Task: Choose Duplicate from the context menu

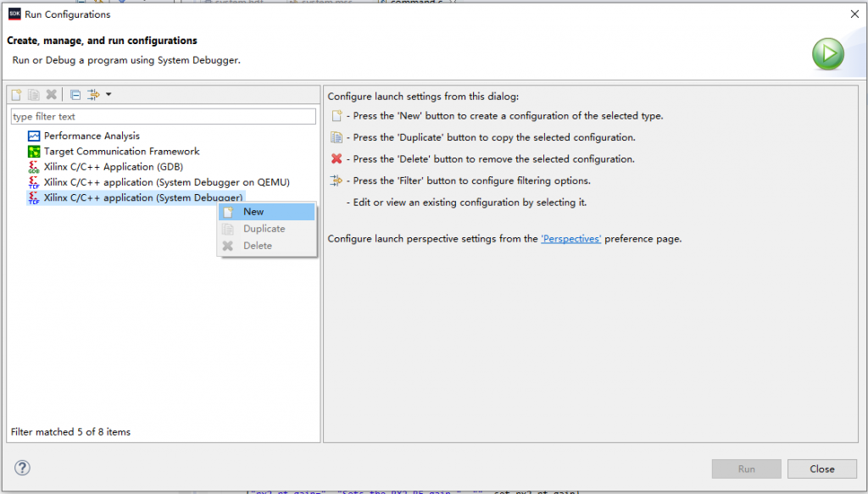Action: (267, 229)
